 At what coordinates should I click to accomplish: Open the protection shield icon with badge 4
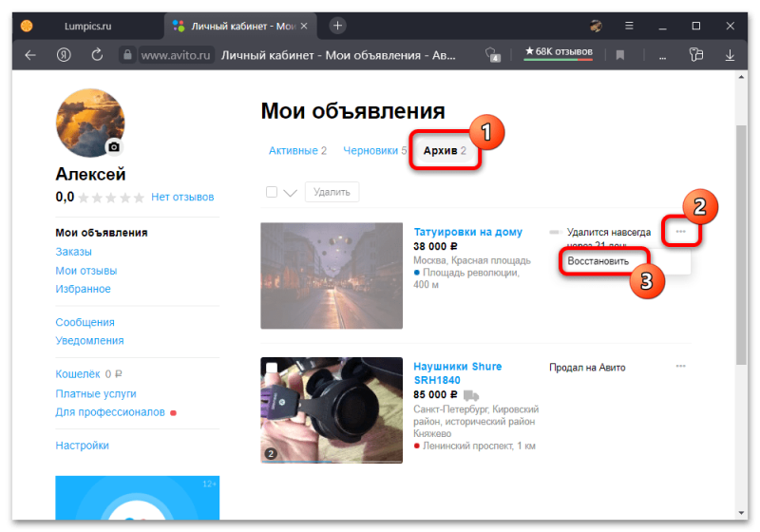[x=493, y=55]
